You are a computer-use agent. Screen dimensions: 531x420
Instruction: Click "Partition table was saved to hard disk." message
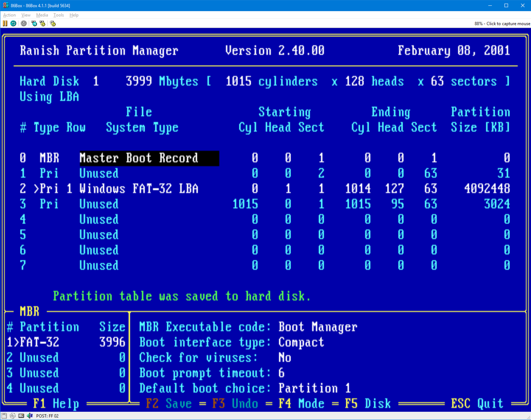click(x=182, y=296)
